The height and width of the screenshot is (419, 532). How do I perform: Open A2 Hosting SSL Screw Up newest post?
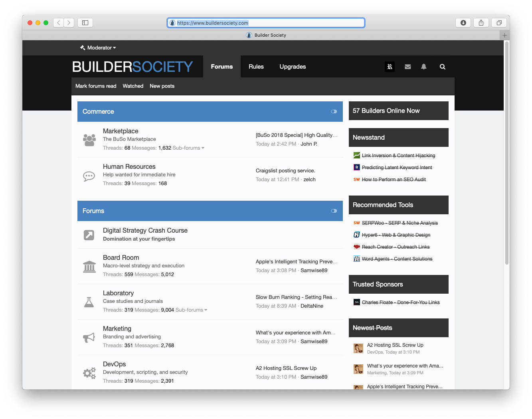tap(395, 345)
